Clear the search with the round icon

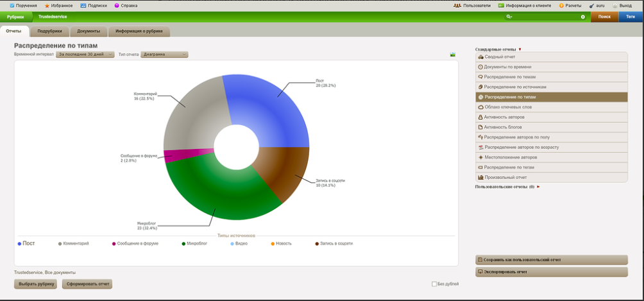tap(583, 17)
